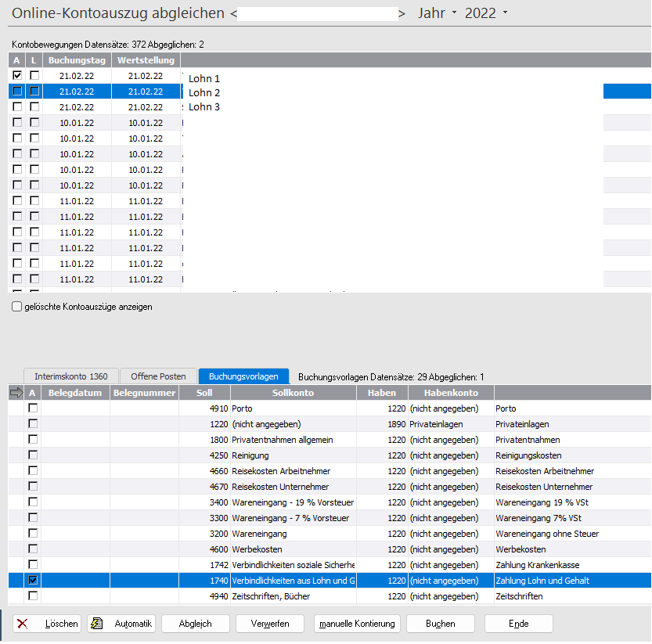
Task: Switch to the Offene Posten tab
Action: [158, 376]
